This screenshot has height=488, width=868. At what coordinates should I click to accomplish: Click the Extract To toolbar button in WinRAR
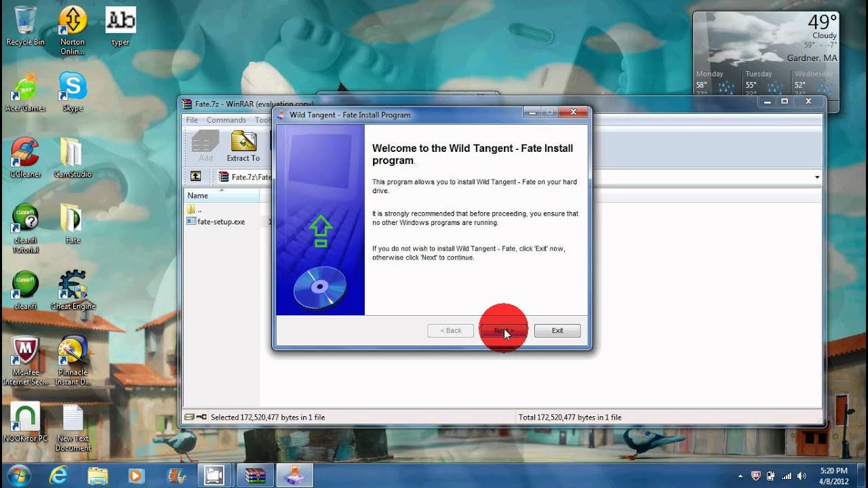click(243, 146)
